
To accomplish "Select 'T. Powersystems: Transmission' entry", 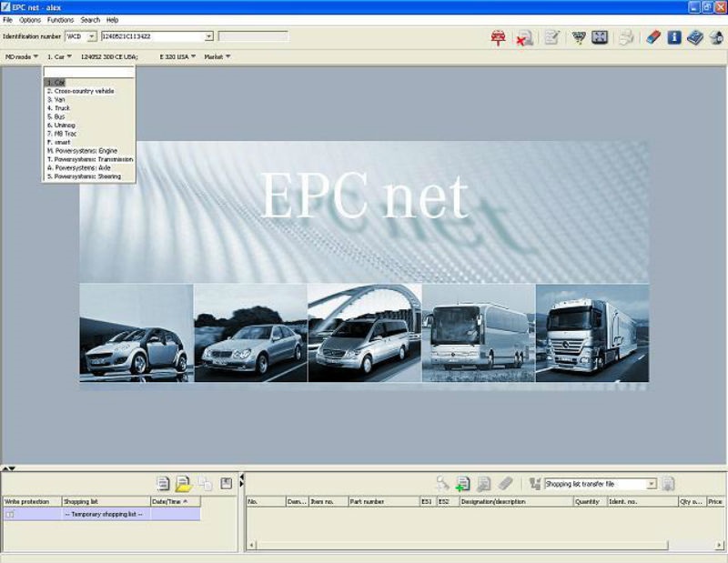I will click(88, 159).
